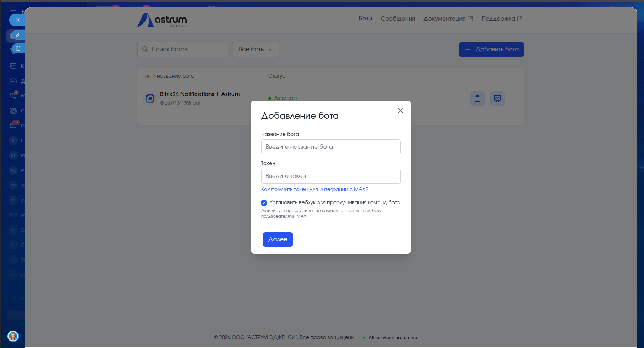The image size is (644, 348).
Task: Click the 'ЗС' circle item in the sidebar
Action: (x=13, y=230)
